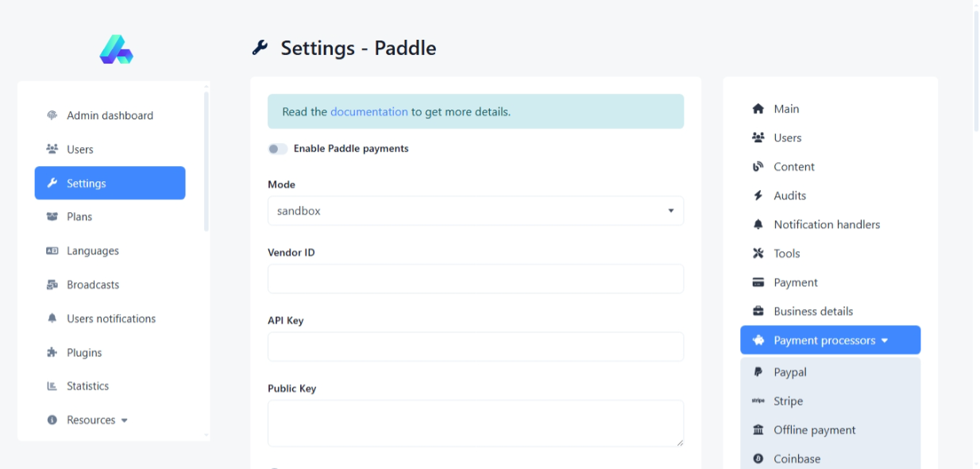This screenshot has width=980, height=469.
Task: Click the Plans box icon in sidebar
Action: (x=52, y=217)
